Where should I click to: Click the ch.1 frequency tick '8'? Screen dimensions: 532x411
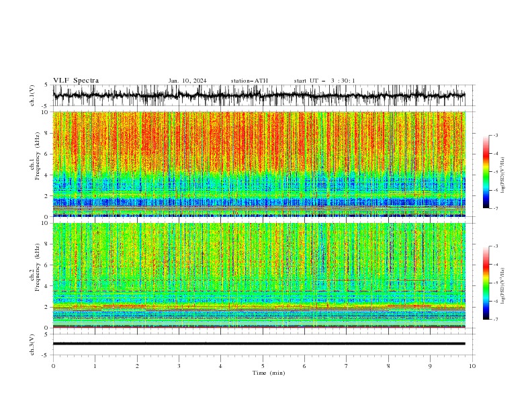[47, 133]
